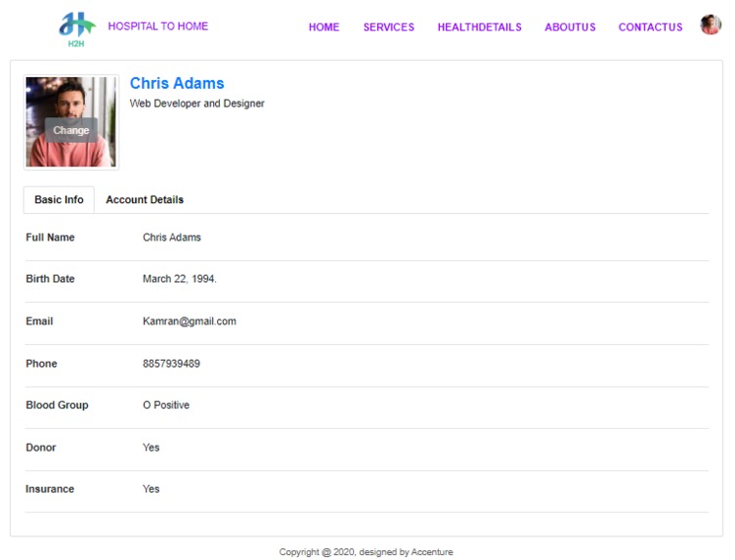
Task: Click the Insurance value Yes
Action: [151, 489]
